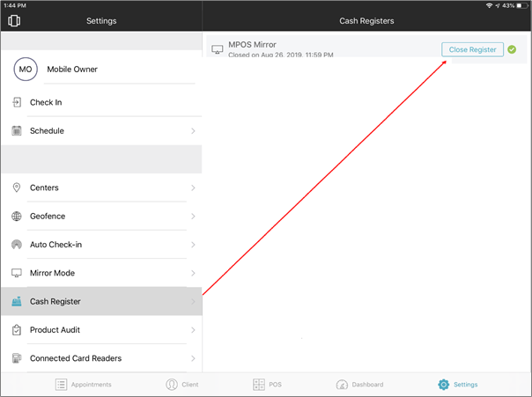Tap the 43% battery percentage
The image size is (532, 397).
click(x=508, y=5)
